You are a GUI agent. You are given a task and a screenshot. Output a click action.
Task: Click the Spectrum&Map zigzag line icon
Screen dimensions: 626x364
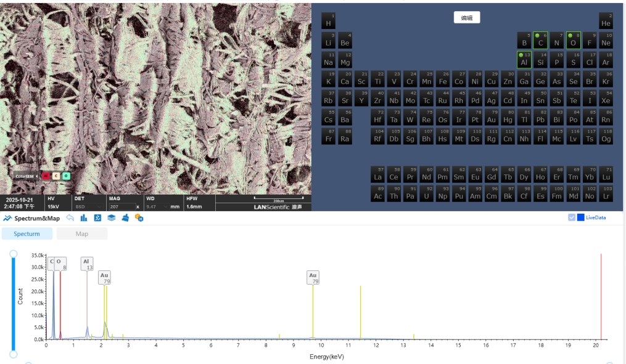[7, 218]
